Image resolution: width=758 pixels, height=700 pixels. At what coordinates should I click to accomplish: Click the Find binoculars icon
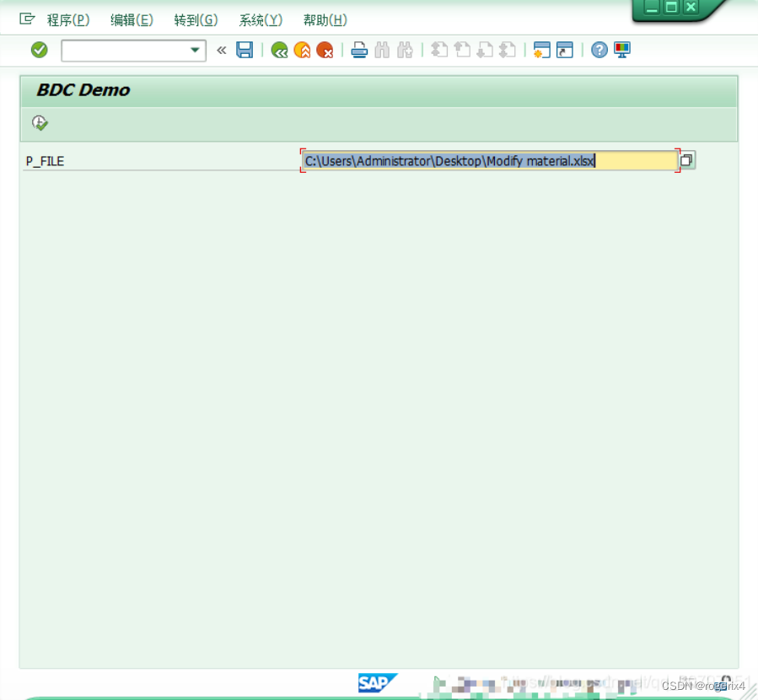point(382,50)
